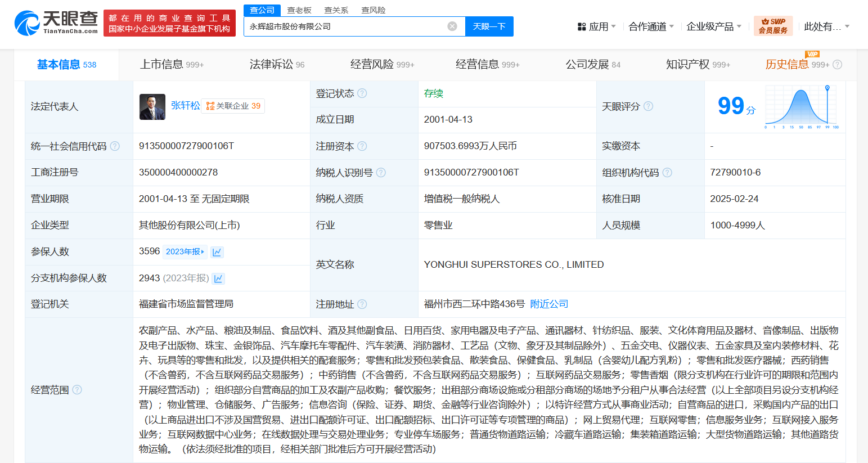This screenshot has width=868, height=463.
Task: Click help icon next to 经营范围
Action: (77, 390)
